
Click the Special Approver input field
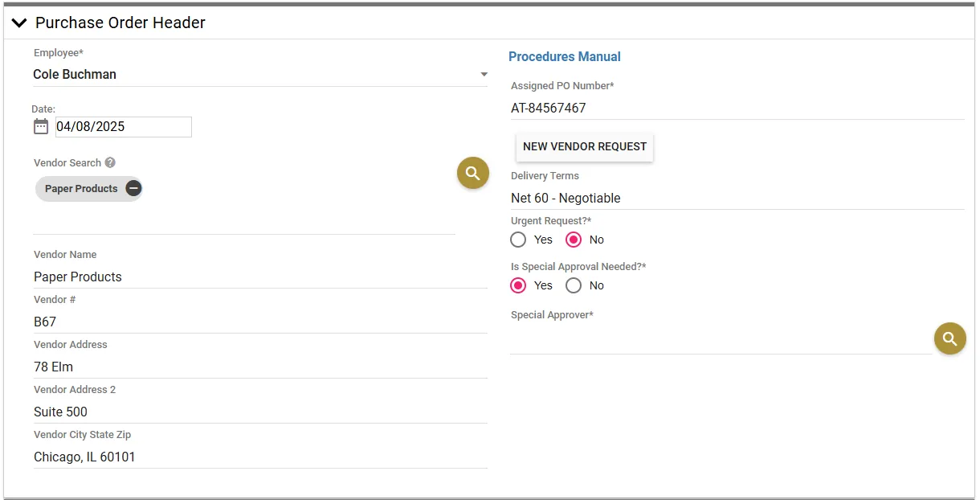click(721, 340)
